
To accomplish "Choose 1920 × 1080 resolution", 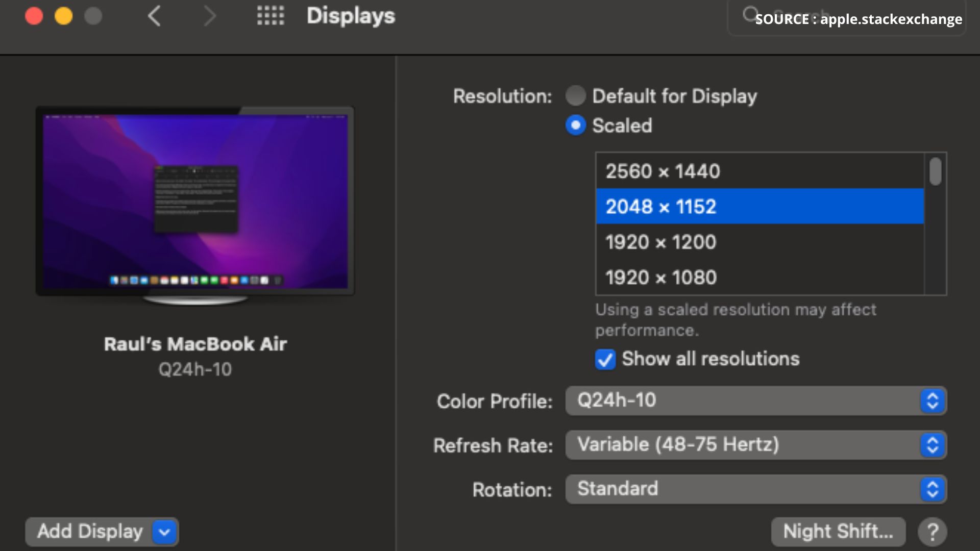I will coord(760,277).
